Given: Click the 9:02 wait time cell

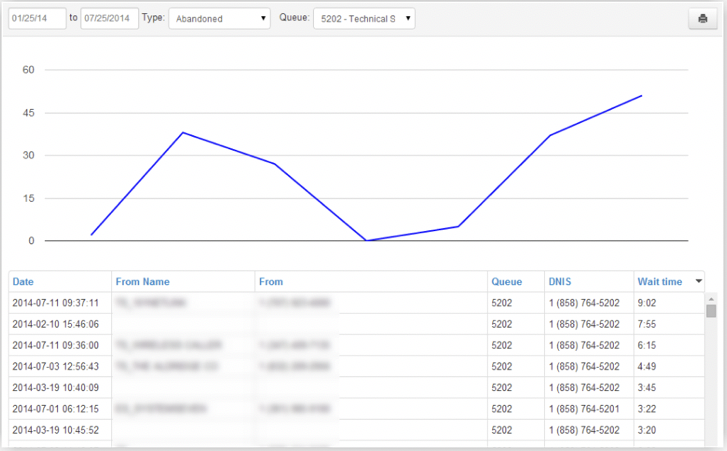Looking at the screenshot, I should click(x=645, y=302).
